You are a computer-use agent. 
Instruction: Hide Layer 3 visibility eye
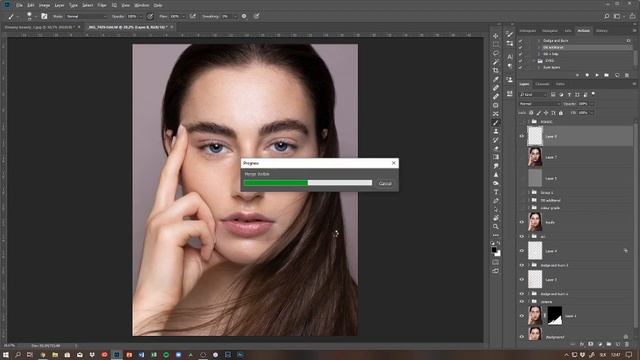click(522, 280)
